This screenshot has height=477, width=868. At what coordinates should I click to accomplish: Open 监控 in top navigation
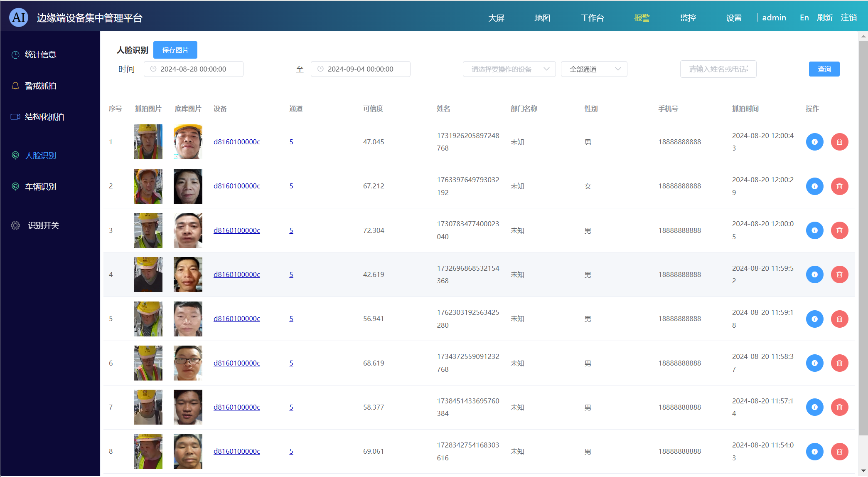pyautogui.click(x=688, y=18)
